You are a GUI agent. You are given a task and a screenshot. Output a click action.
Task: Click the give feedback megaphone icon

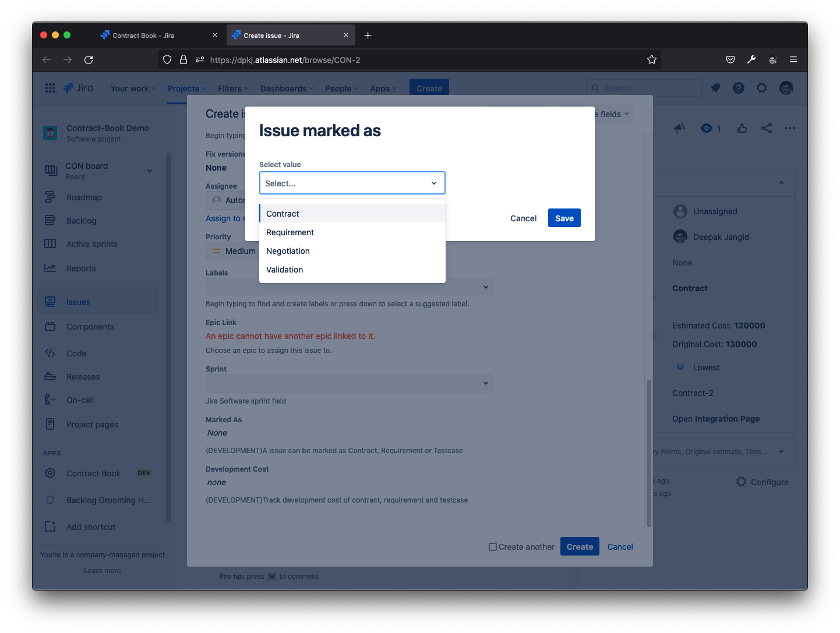coord(679,128)
